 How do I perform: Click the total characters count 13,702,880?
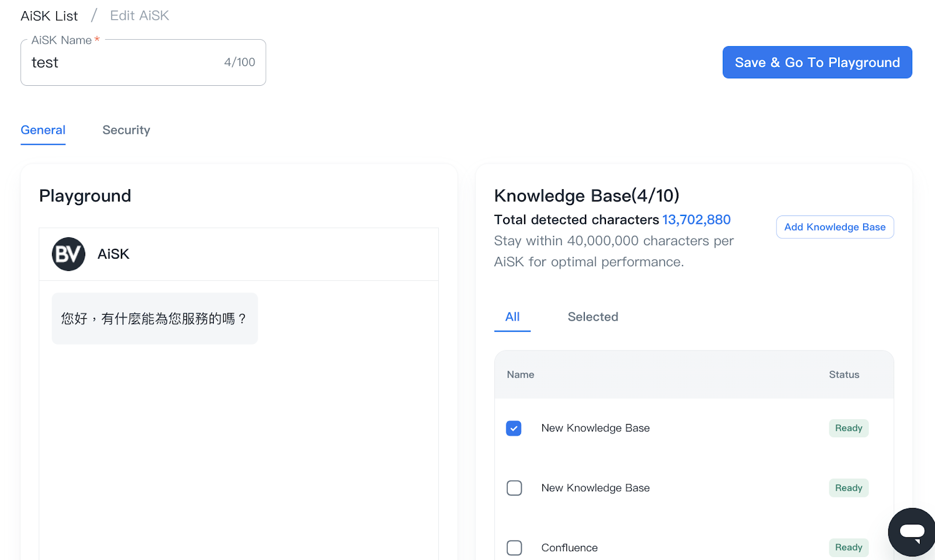pos(696,220)
